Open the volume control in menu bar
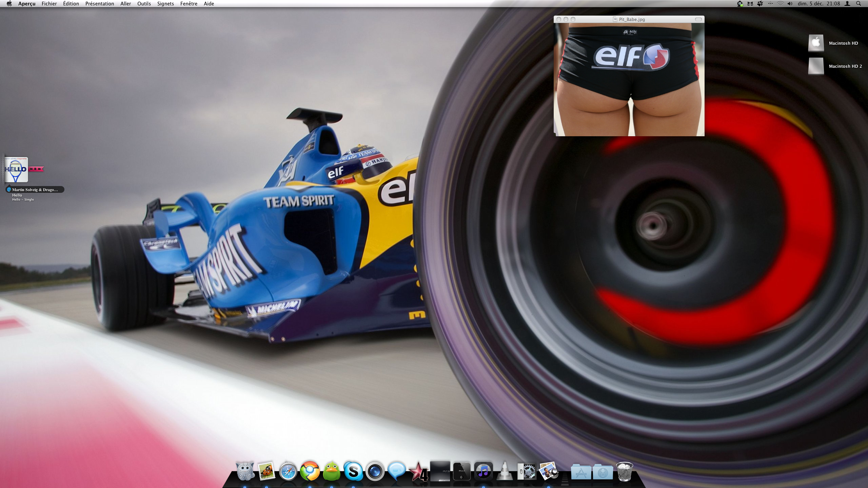 790,4
